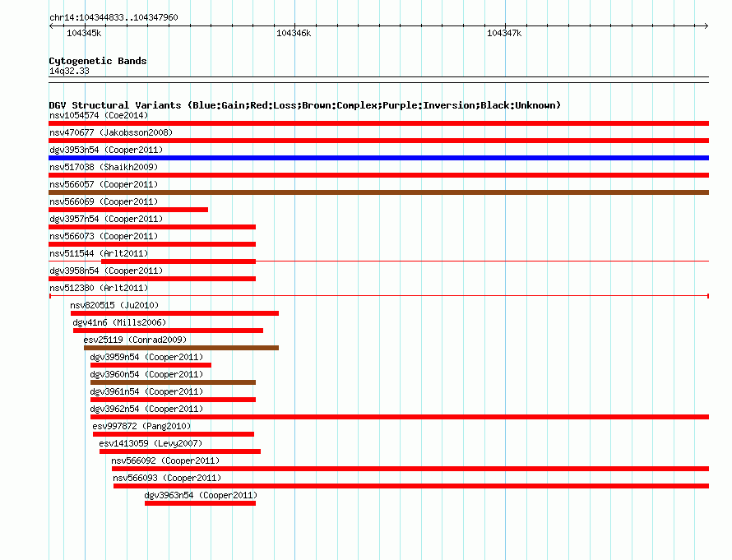Click the esv25119 (Conrad2009) label
The image size is (732, 560).
click(135, 340)
